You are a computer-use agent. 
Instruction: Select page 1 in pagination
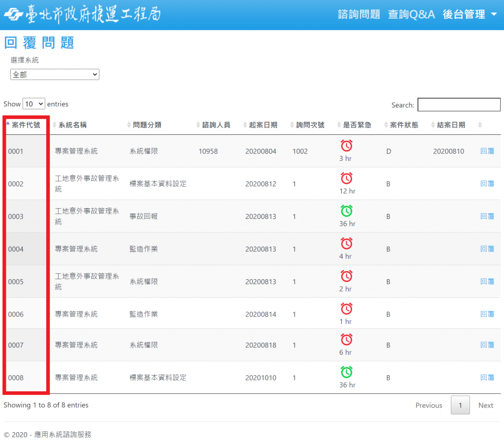coord(460,405)
